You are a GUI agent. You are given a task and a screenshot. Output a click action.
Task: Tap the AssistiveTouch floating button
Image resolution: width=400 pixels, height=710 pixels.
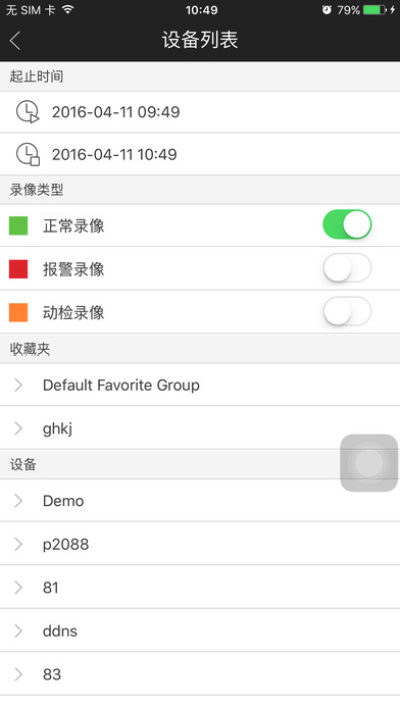(369, 463)
